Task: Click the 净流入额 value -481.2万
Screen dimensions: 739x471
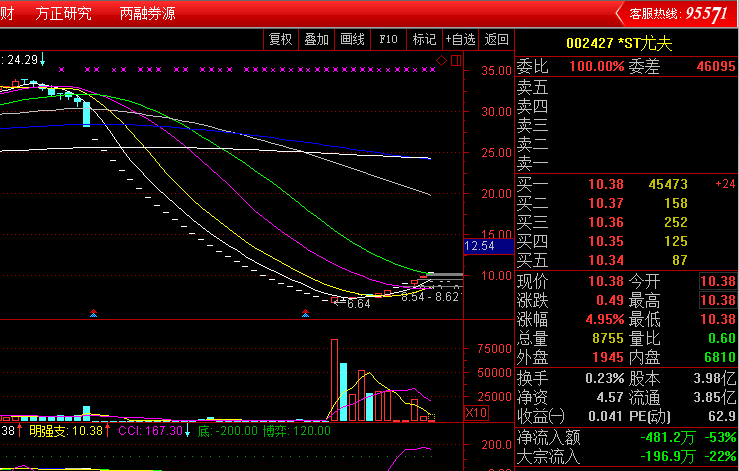Action: pos(668,438)
